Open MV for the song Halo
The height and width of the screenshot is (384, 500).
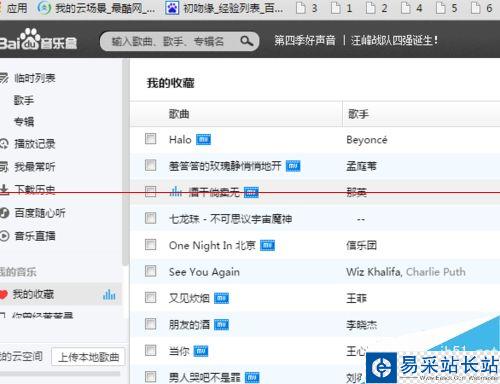pyautogui.click(x=203, y=140)
